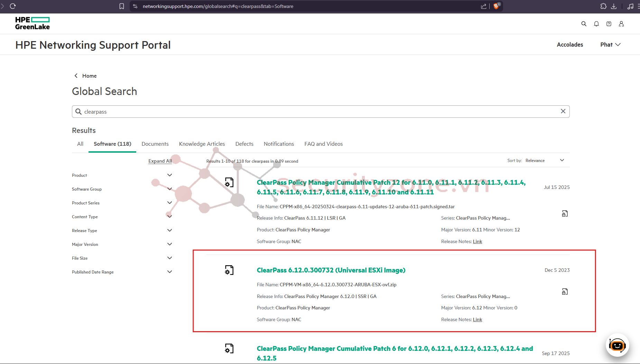Image resolution: width=640 pixels, height=364 pixels.
Task: Open the notifications bell icon
Action: (596, 24)
